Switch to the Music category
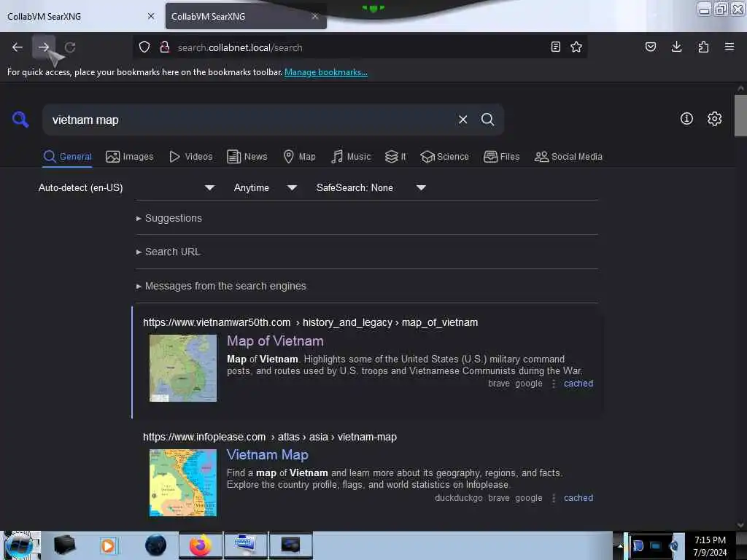747x560 pixels. click(x=351, y=157)
